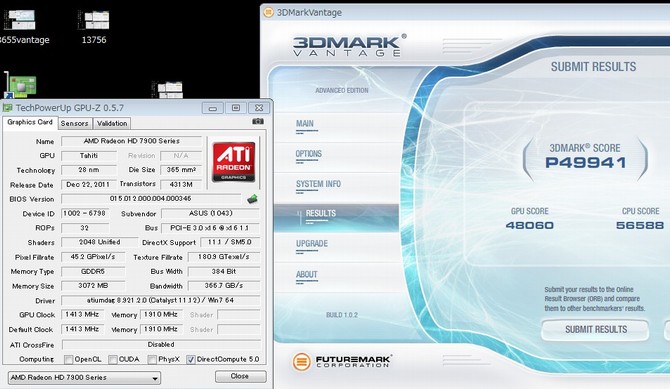Click the ATI Radeon logo image

[x=234, y=162]
